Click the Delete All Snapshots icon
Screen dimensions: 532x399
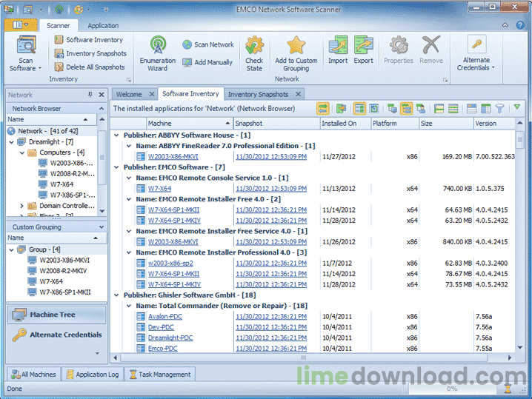[x=59, y=67]
